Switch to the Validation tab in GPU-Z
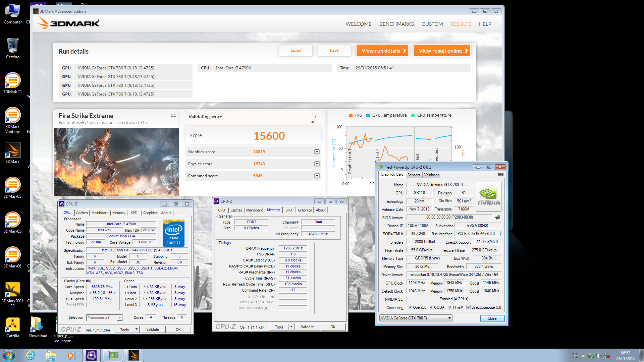The width and height of the screenshot is (644, 362). pos(432,175)
